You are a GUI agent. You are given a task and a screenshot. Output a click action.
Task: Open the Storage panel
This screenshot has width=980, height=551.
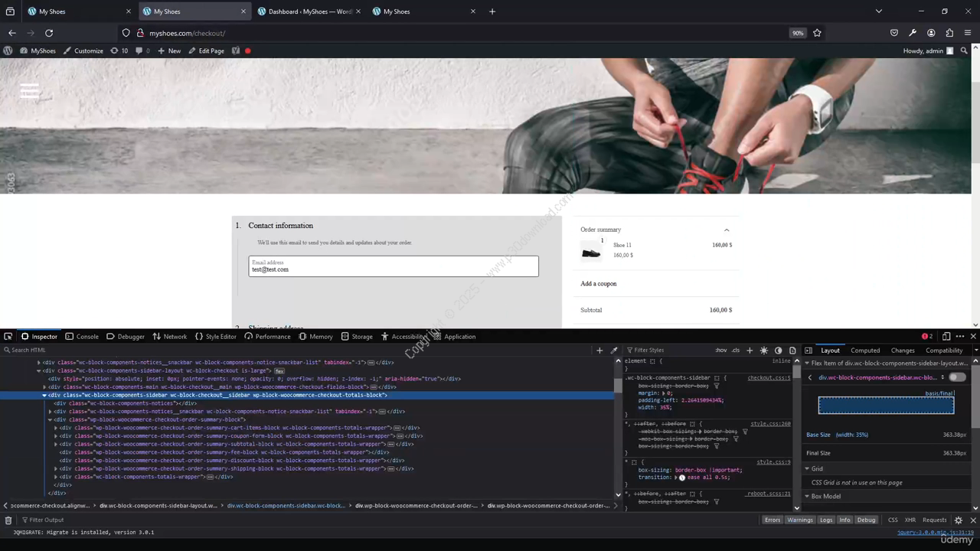point(357,336)
